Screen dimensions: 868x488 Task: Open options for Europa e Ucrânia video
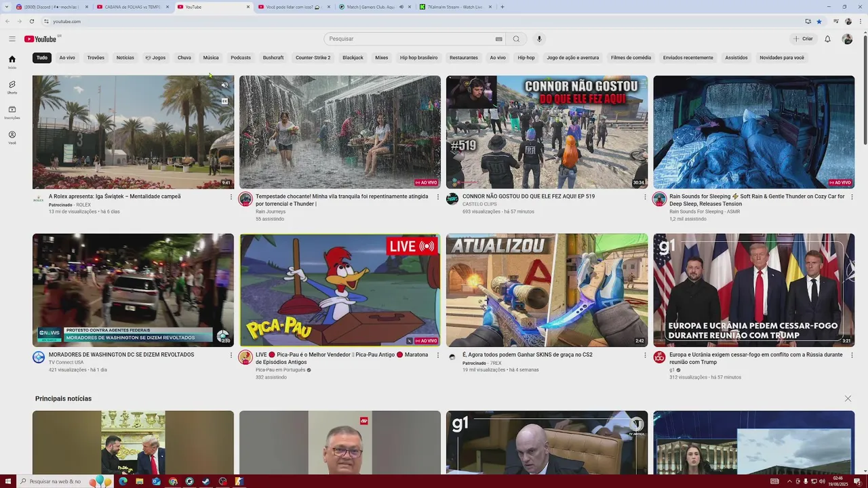(852, 355)
